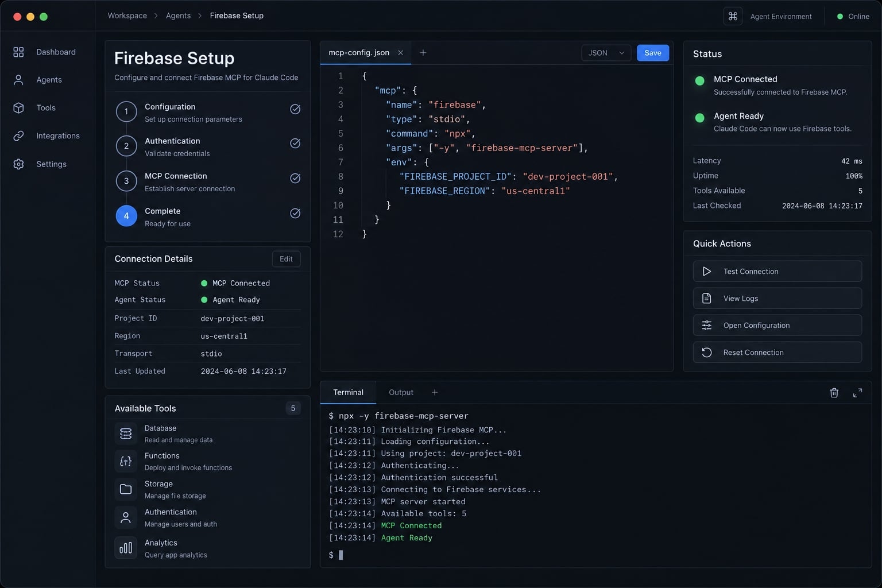Open Integrations link icon
882x588 pixels.
(18, 136)
